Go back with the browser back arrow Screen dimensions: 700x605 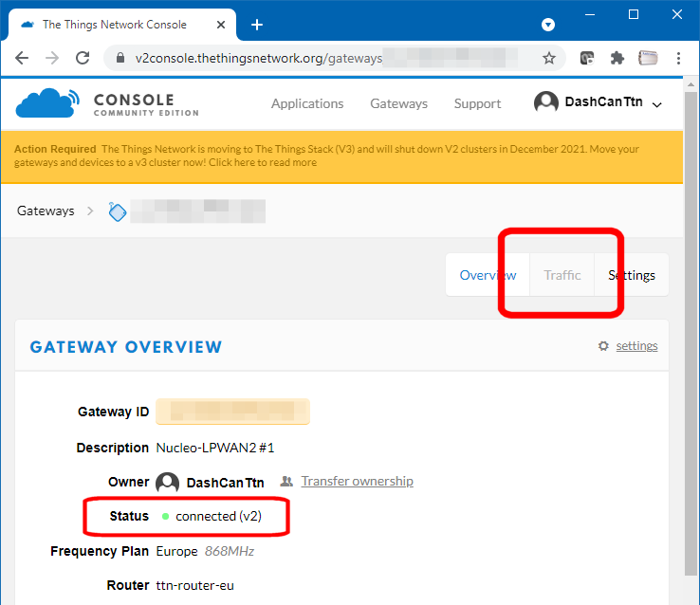pyautogui.click(x=22, y=58)
